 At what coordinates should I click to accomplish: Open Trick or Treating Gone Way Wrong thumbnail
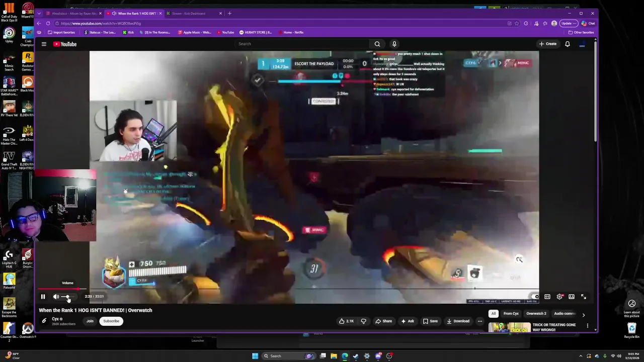click(509, 328)
